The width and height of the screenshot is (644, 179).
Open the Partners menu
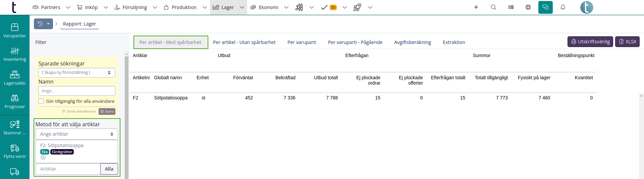(x=46, y=7)
